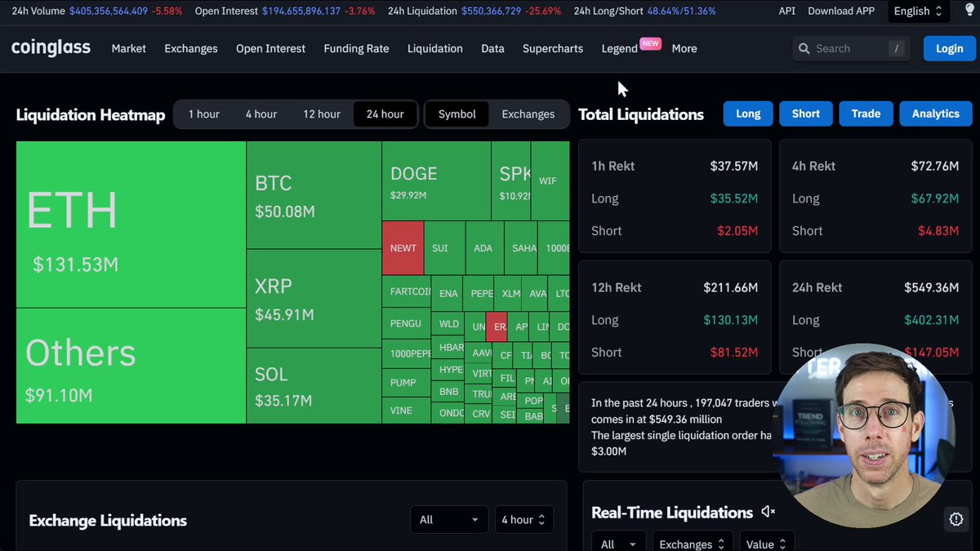Select the WIF heatmap tile
This screenshot has width=980, height=551.
pos(550,180)
